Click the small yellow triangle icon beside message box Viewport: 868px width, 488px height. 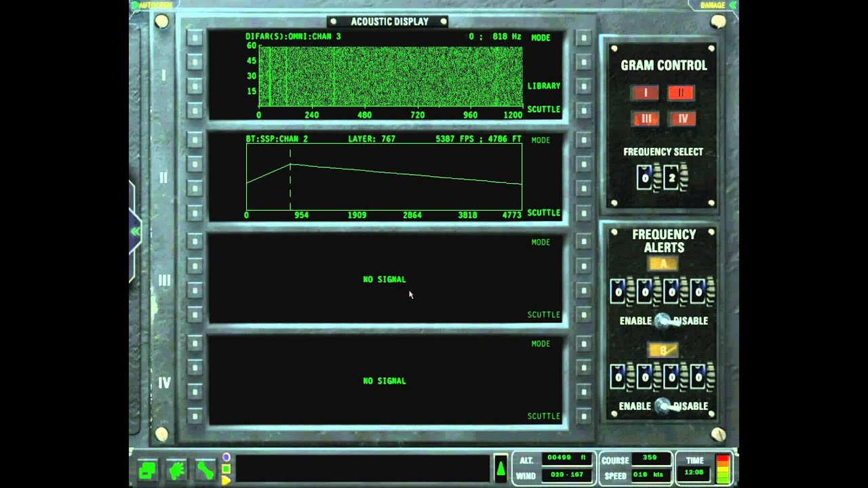(x=226, y=480)
